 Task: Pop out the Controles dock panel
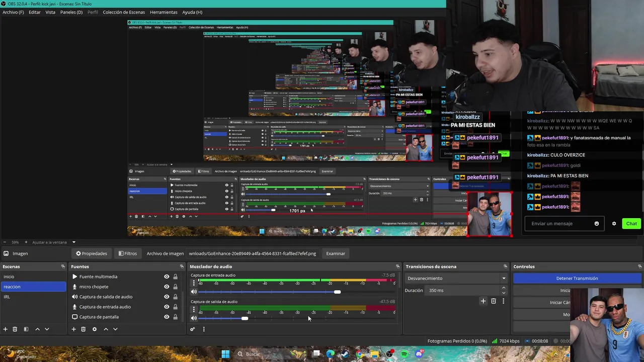(x=640, y=266)
